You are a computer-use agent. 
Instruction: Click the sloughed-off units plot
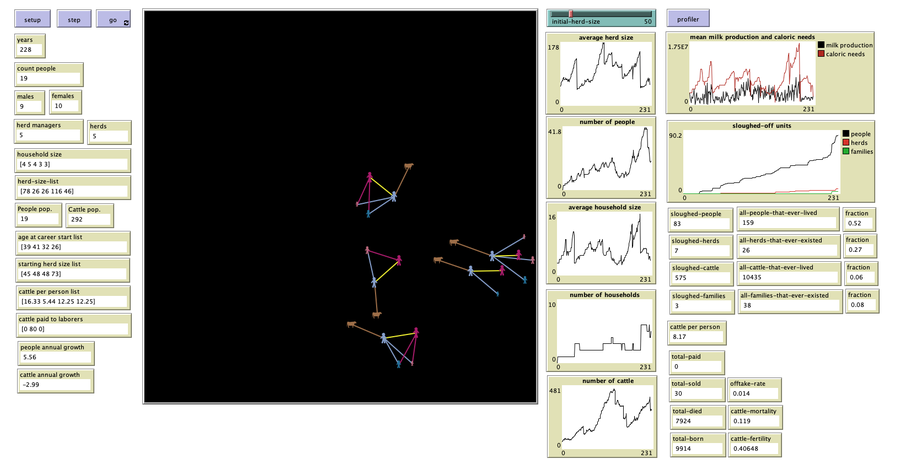(771, 161)
